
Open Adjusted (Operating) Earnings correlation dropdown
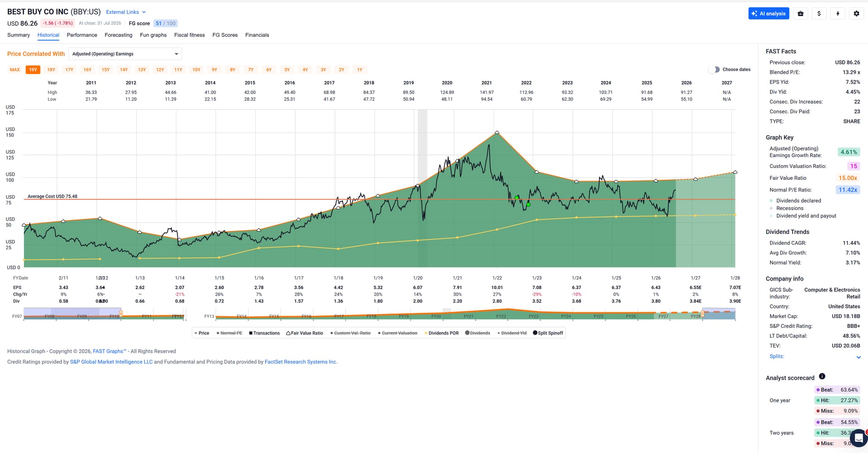tap(125, 54)
